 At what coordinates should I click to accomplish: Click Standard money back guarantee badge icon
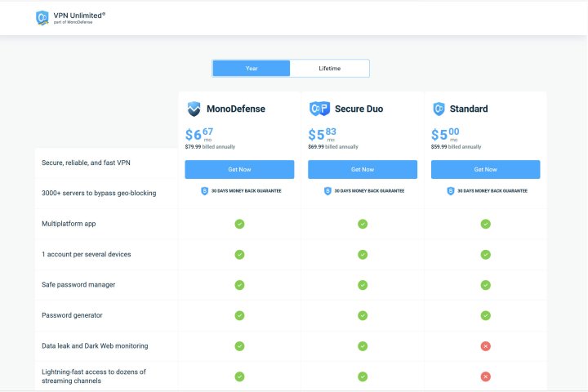click(x=451, y=191)
